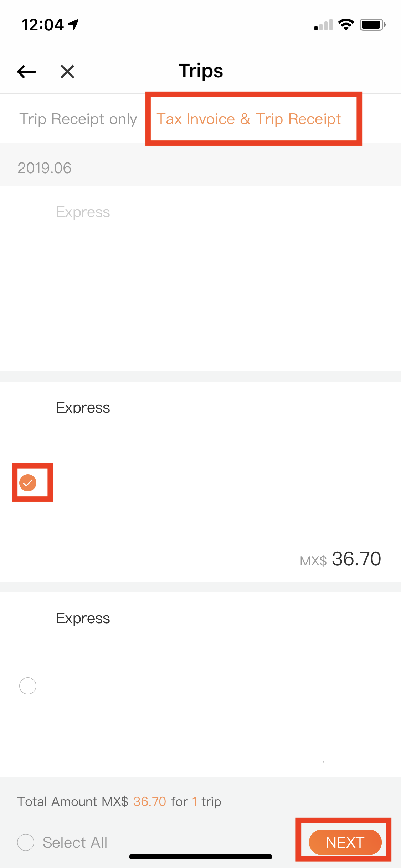Open the second Express trip card
This screenshot has height=868, width=401.
click(200, 481)
